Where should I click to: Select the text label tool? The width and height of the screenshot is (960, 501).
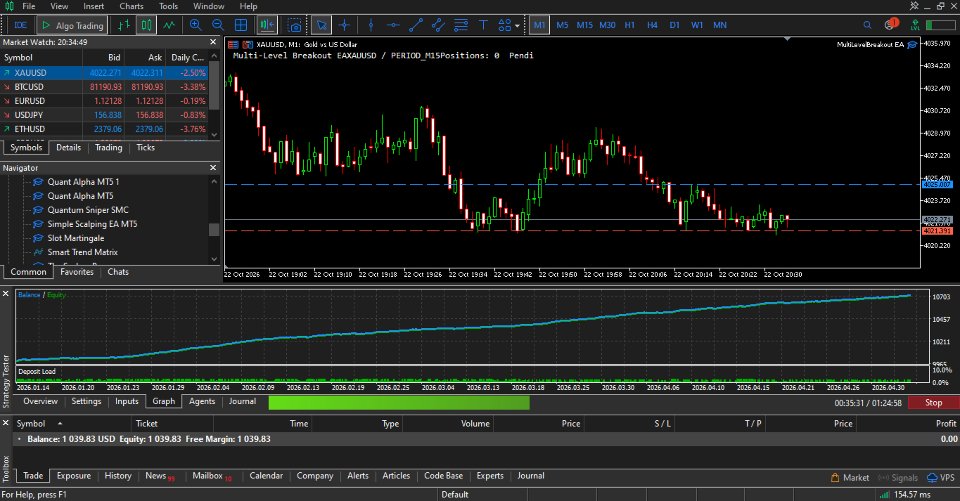(x=483, y=25)
